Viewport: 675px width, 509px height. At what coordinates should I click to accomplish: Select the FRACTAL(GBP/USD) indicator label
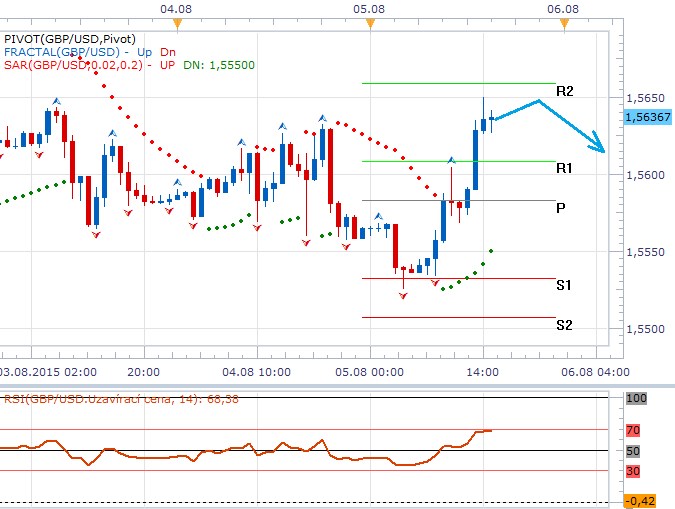[x=64, y=51]
